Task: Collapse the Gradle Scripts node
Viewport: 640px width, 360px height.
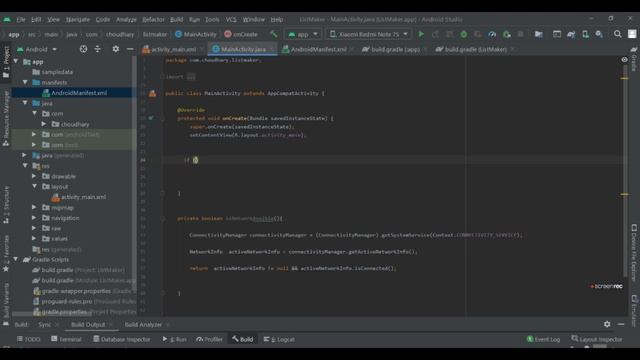Action: (x=16, y=260)
